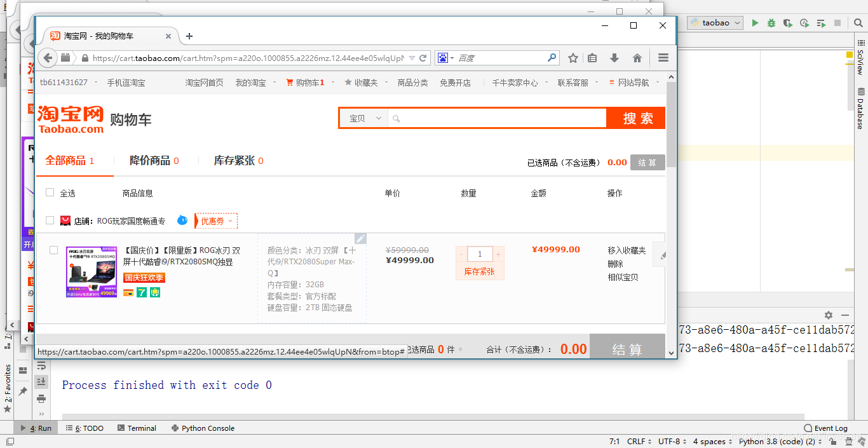The height and width of the screenshot is (448, 868).
Task: Click the ROG laptop product thumbnail
Action: tap(92, 271)
